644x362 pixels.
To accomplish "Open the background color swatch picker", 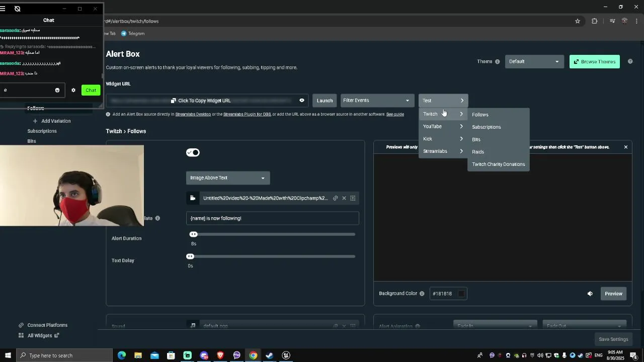I will point(461,294).
